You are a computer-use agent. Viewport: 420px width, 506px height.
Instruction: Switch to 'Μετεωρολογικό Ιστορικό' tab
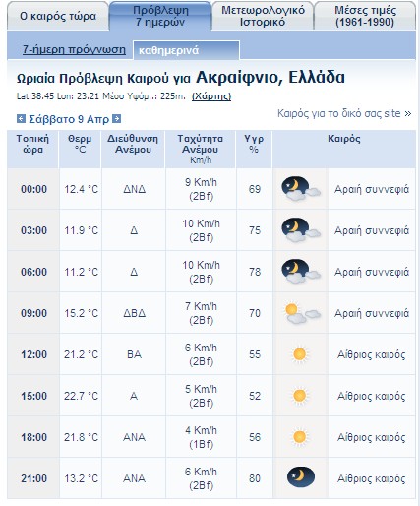[x=263, y=16]
